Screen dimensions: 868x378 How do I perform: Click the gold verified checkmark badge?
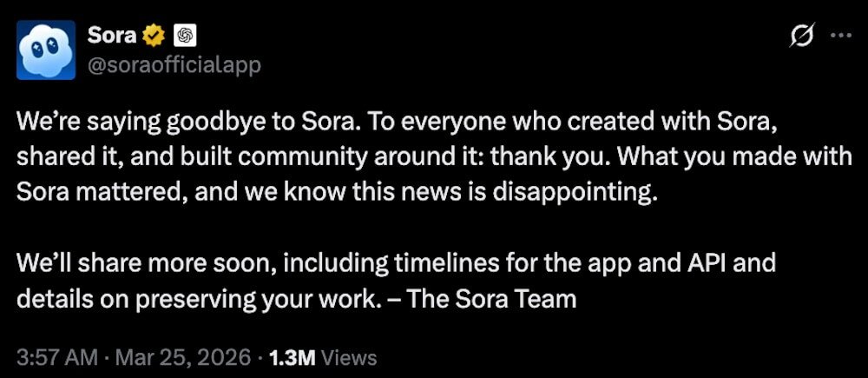pyautogui.click(x=154, y=36)
